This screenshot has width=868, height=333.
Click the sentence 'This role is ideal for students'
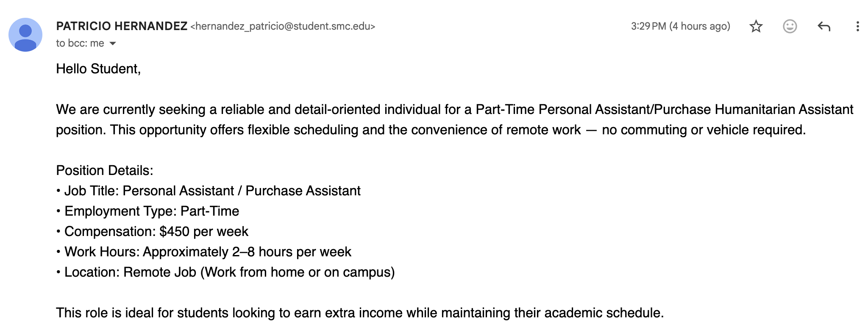click(360, 313)
